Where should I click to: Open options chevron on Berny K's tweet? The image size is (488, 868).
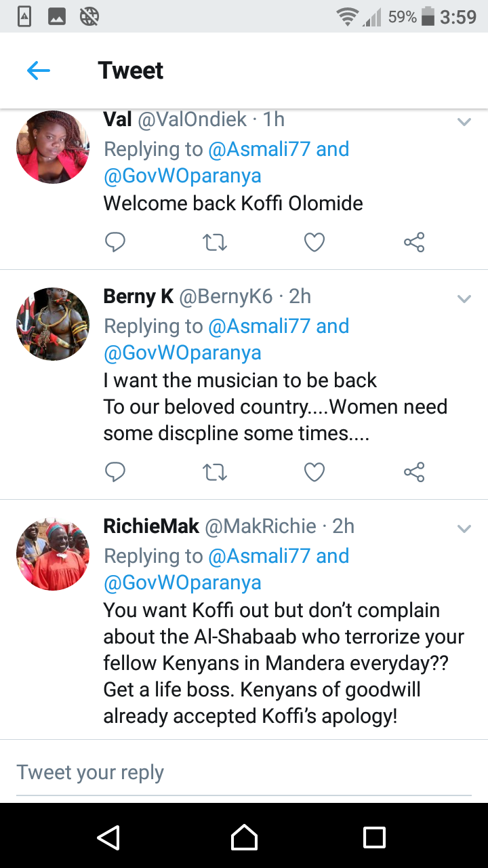[x=464, y=299]
